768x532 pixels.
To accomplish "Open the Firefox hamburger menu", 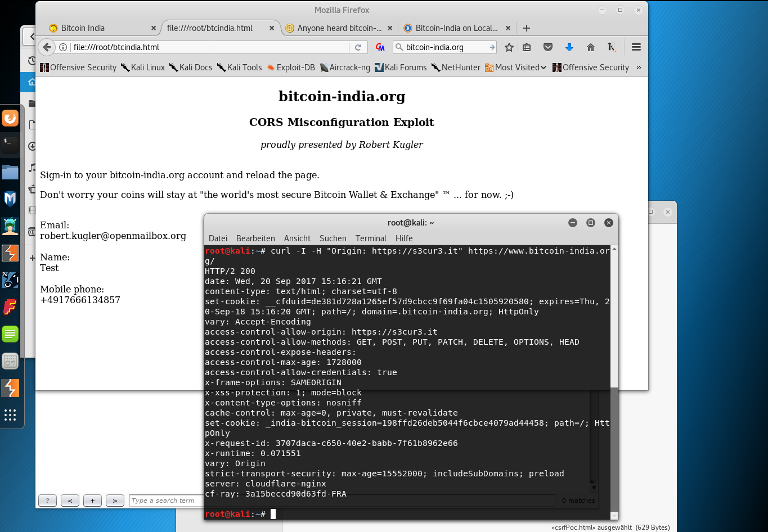I will click(x=636, y=47).
